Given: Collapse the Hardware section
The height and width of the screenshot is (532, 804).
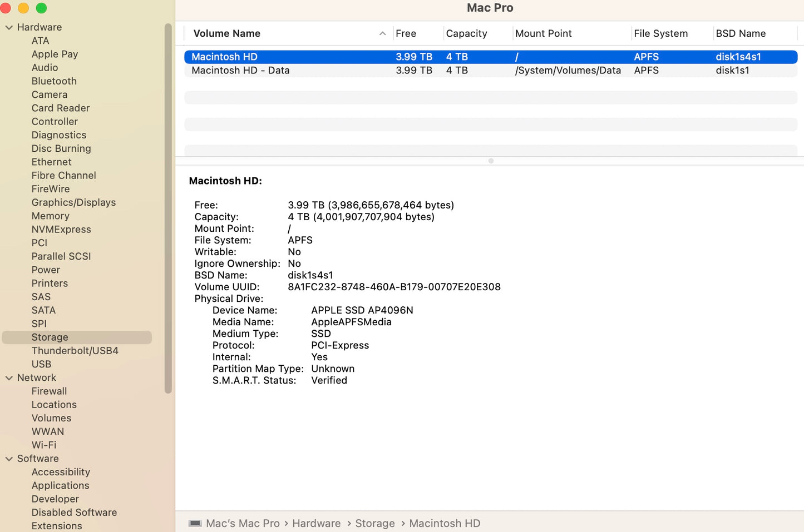Looking at the screenshot, I should coord(9,27).
